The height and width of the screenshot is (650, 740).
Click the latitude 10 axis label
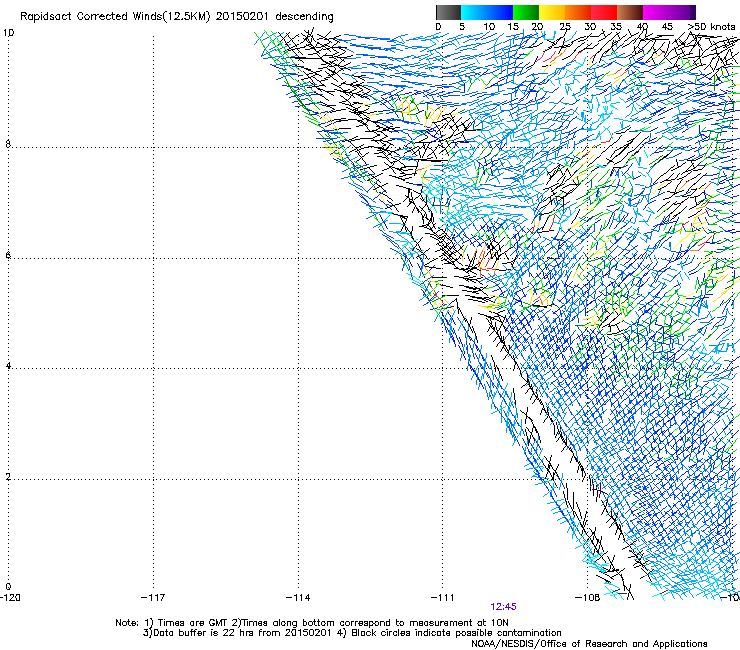(8, 33)
